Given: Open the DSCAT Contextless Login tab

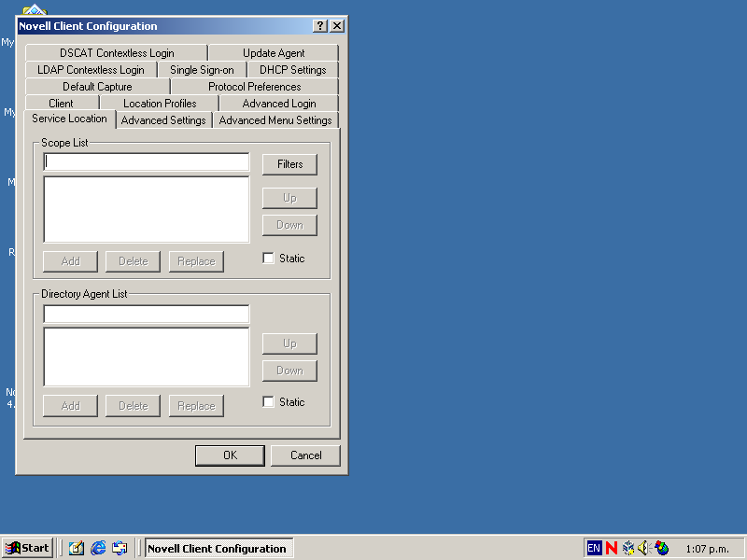Looking at the screenshot, I should click(117, 53).
